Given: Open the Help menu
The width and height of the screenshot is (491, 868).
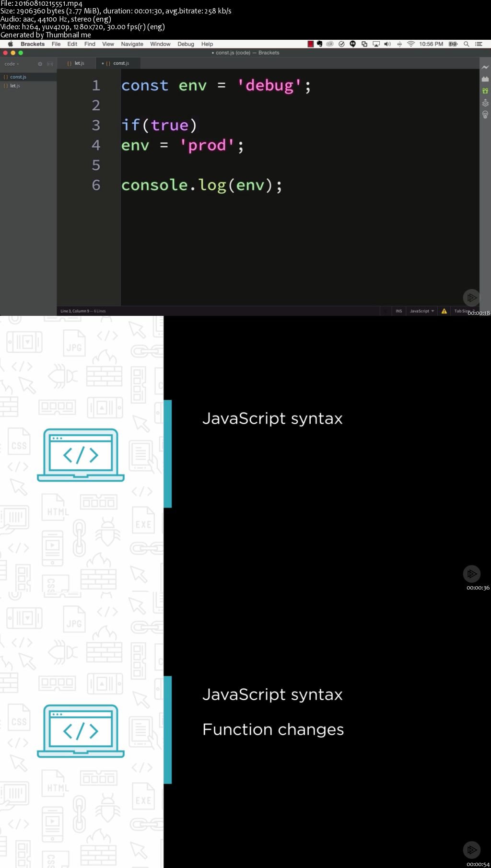Looking at the screenshot, I should pos(207,44).
